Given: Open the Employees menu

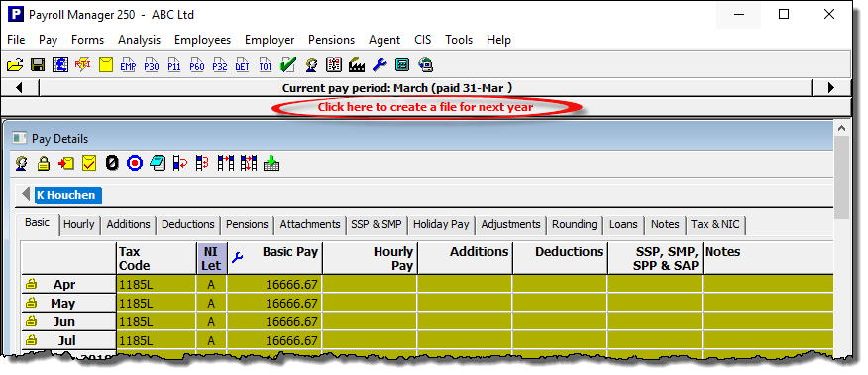Looking at the screenshot, I should coord(202,40).
